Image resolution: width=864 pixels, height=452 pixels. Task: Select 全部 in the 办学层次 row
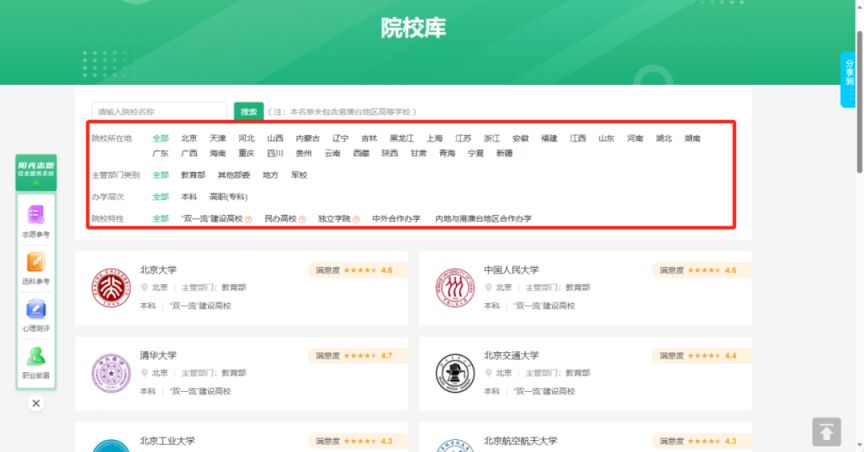click(x=160, y=197)
